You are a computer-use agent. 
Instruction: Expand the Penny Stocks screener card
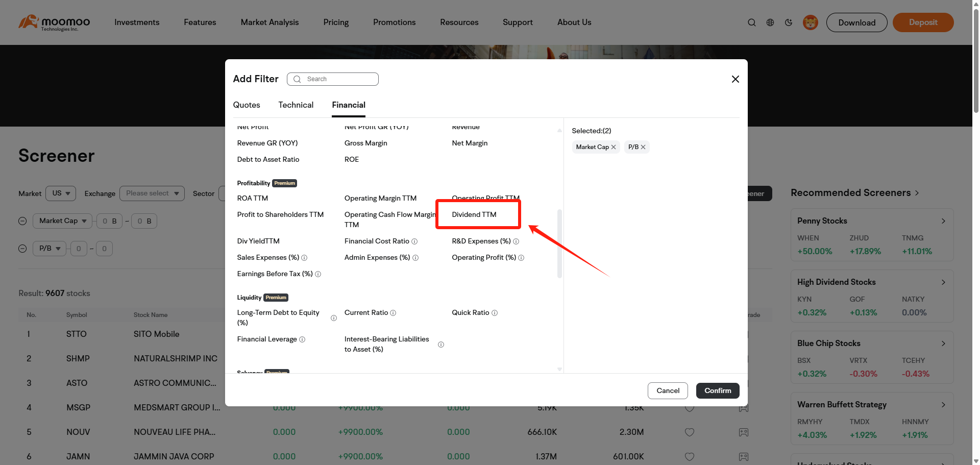tap(943, 221)
